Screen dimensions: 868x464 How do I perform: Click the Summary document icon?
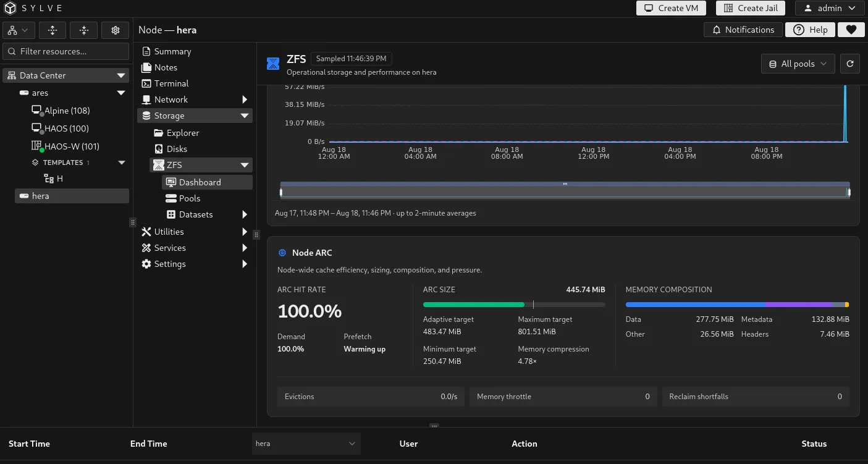point(146,51)
